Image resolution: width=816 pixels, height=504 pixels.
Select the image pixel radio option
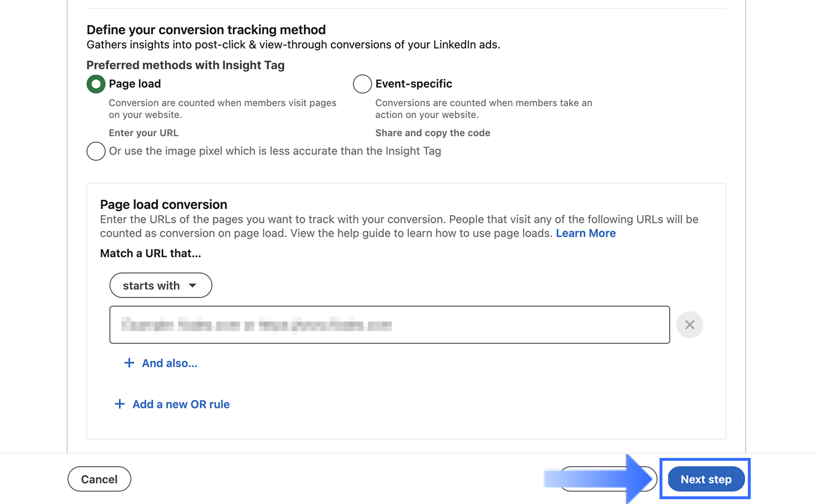tap(96, 151)
